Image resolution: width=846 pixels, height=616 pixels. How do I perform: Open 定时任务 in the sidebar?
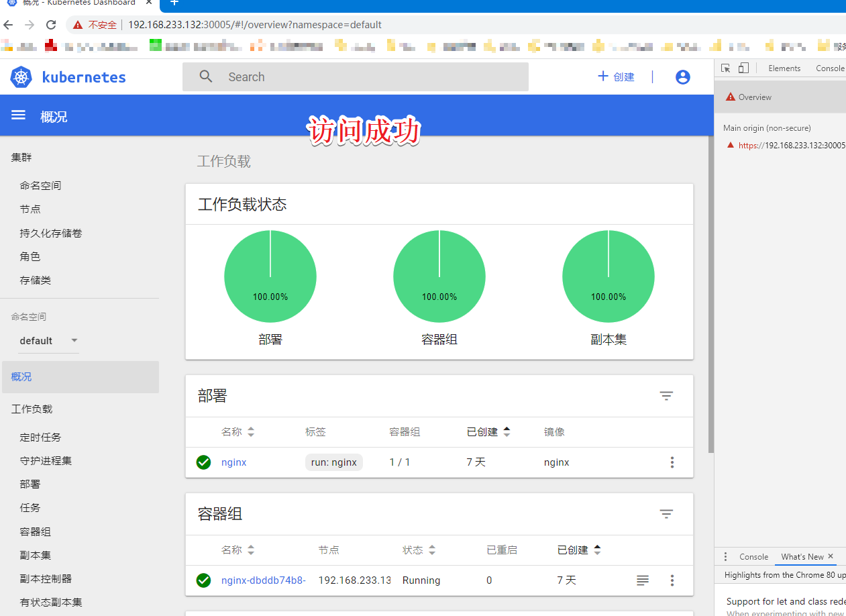pos(40,438)
